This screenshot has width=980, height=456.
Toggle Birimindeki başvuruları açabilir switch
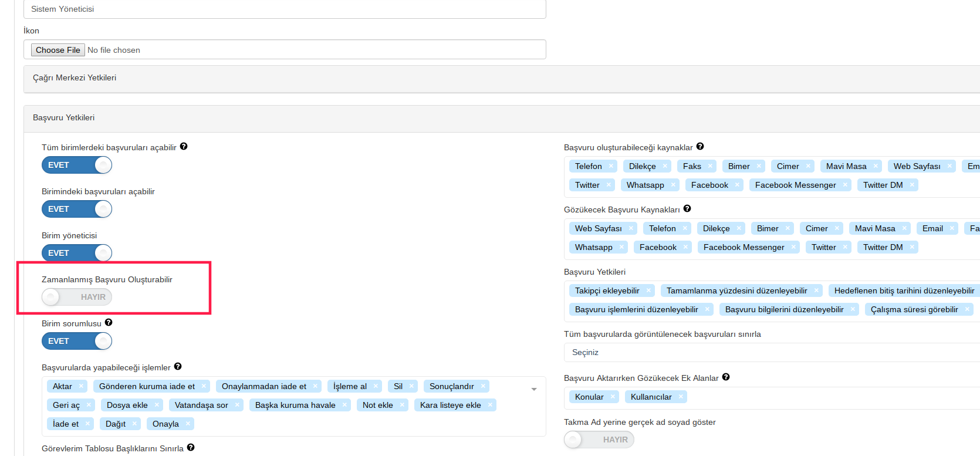(77, 209)
